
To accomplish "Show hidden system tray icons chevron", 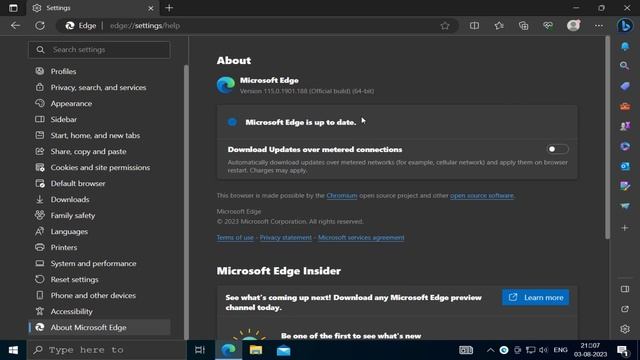I will 490,350.
